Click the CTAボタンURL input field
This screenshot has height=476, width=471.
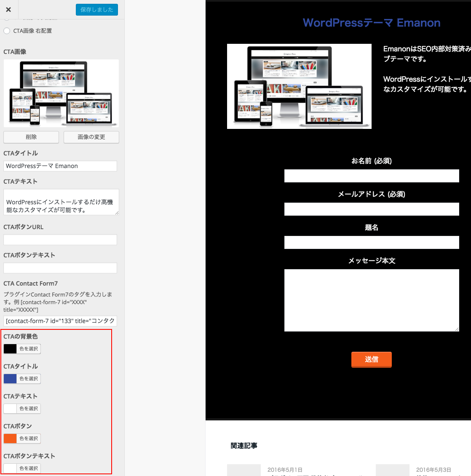pos(60,240)
